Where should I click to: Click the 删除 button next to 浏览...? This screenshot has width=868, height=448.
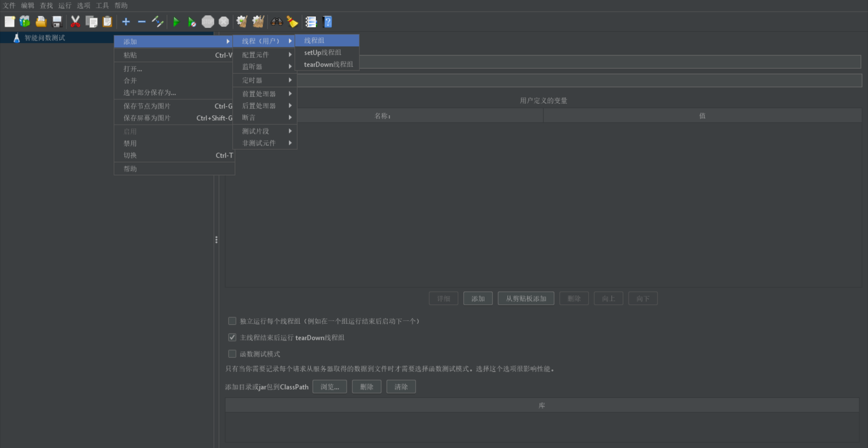pyautogui.click(x=367, y=387)
